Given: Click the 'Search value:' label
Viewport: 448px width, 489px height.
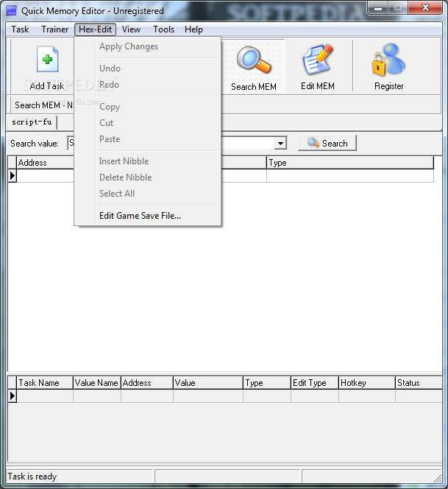Looking at the screenshot, I should 35,144.
